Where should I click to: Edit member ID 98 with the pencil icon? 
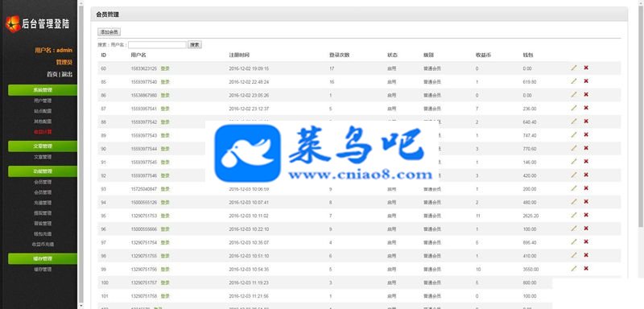[x=574, y=255]
